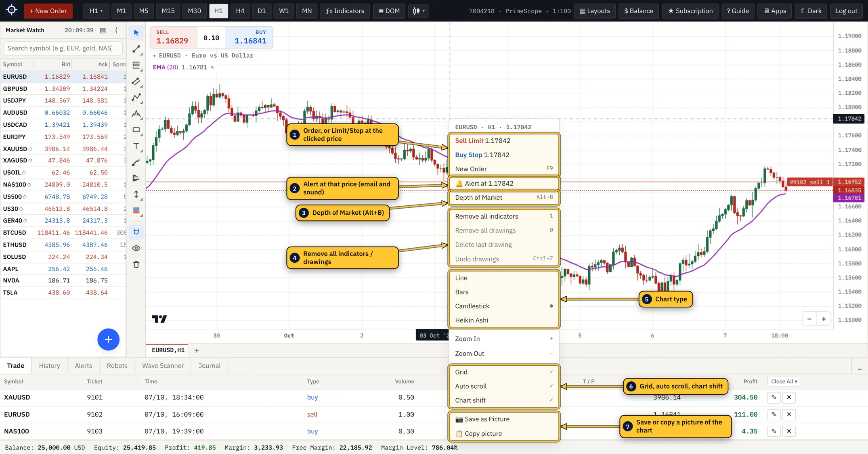The width and height of the screenshot is (868, 454).
Task: Select Sell Limit 1.17842 menu entry
Action: [x=504, y=141]
